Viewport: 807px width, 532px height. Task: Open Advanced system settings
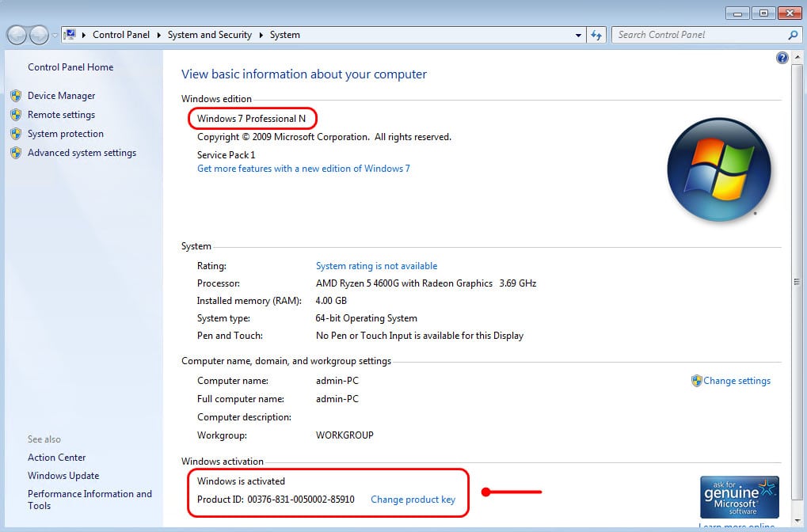point(82,153)
